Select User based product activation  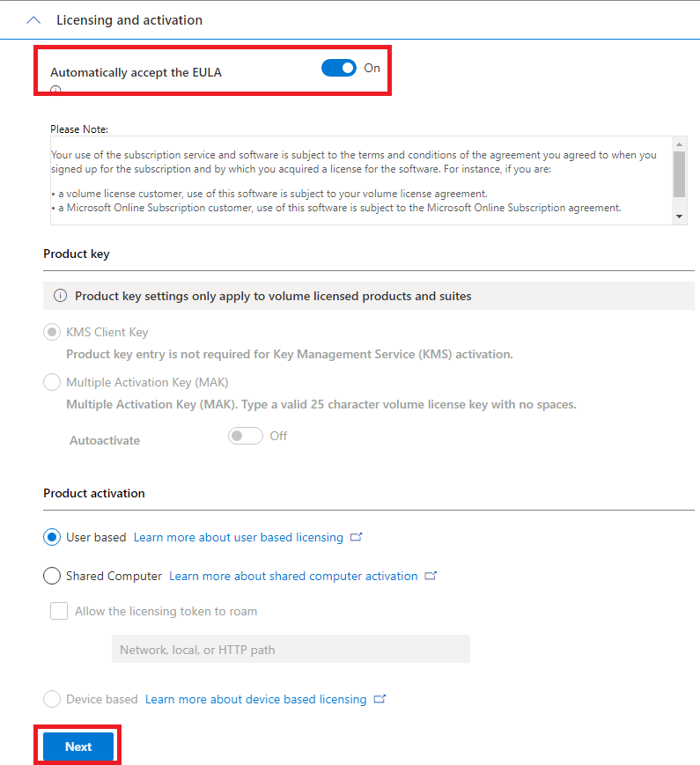(x=52, y=537)
